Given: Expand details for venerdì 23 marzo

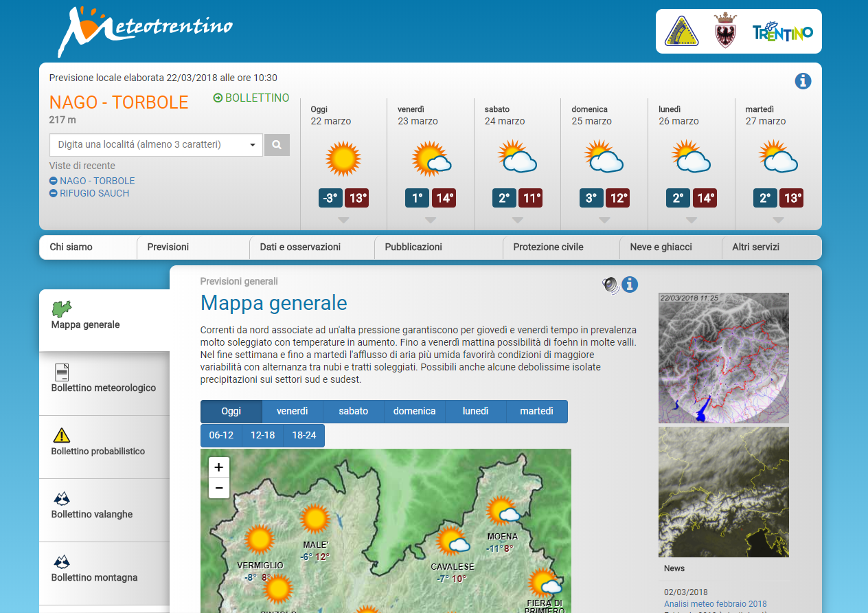Looking at the screenshot, I should 431,220.
